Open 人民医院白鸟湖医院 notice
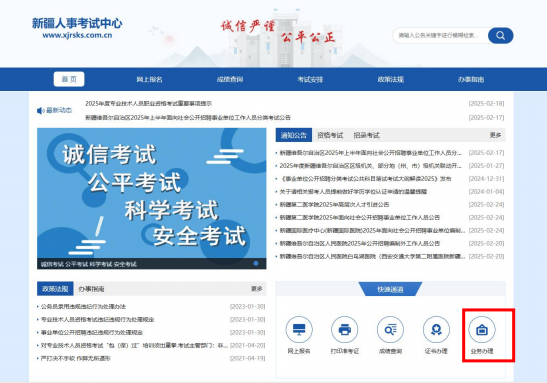Viewport: 547px width, 383px height. pos(372,256)
